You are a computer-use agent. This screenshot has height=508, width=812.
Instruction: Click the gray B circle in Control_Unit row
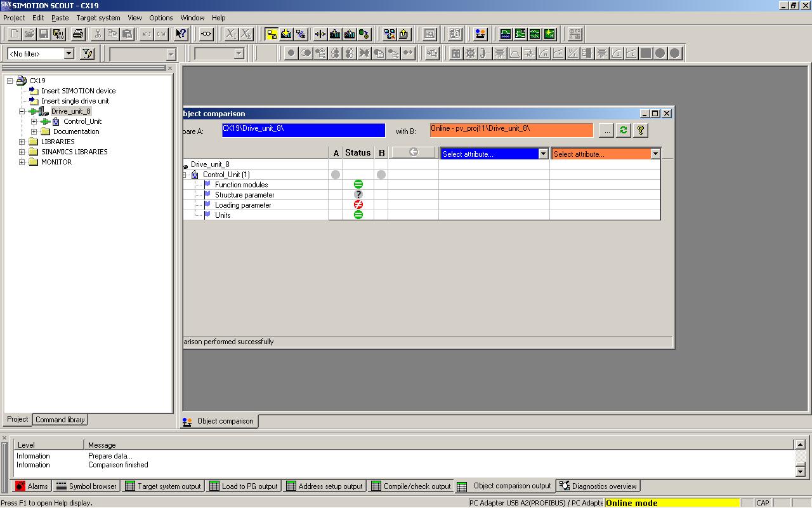[x=381, y=175]
